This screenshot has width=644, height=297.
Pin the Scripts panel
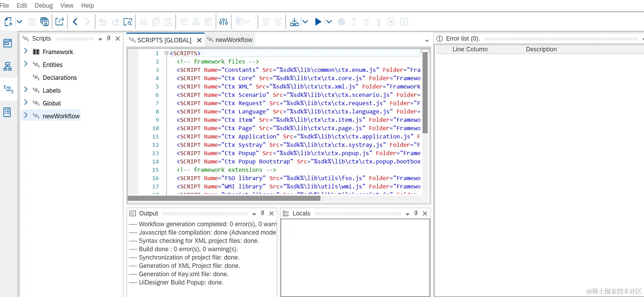click(109, 39)
